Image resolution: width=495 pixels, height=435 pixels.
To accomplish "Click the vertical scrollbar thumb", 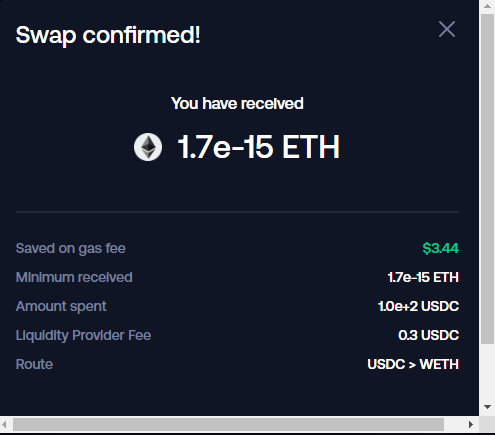I will 487,179.
